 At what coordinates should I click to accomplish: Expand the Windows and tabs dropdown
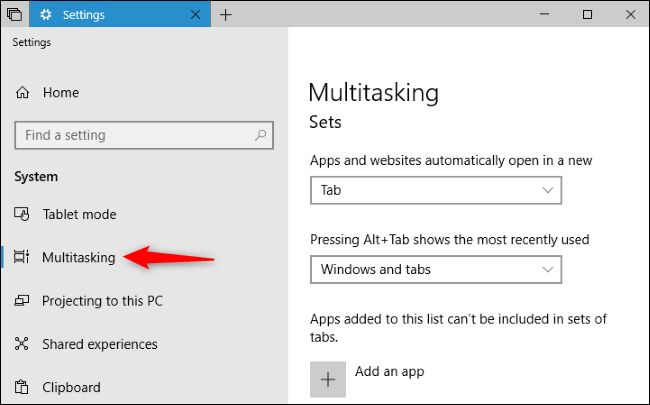coord(435,269)
